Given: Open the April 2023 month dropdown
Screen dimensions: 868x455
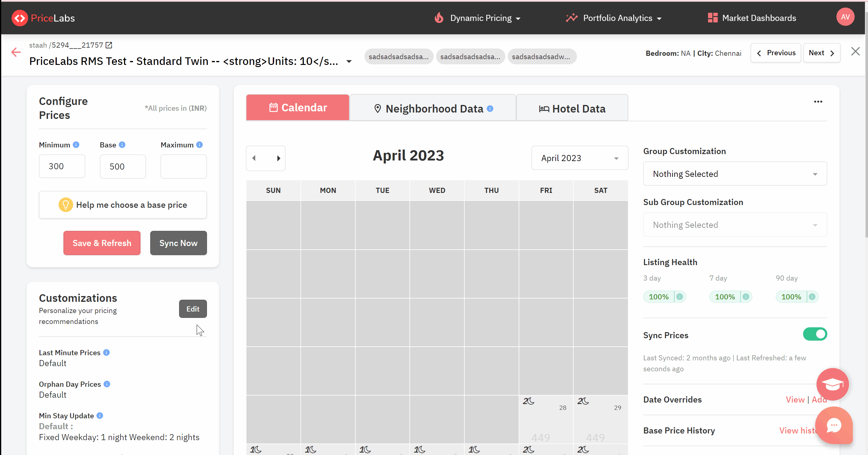Looking at the screenshot, I should [580, 158].
